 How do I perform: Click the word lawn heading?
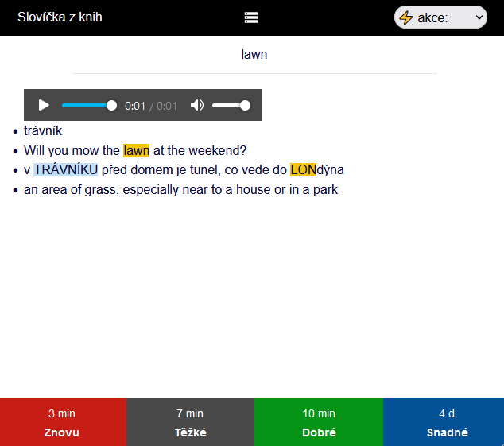click(x=254, y=55)
